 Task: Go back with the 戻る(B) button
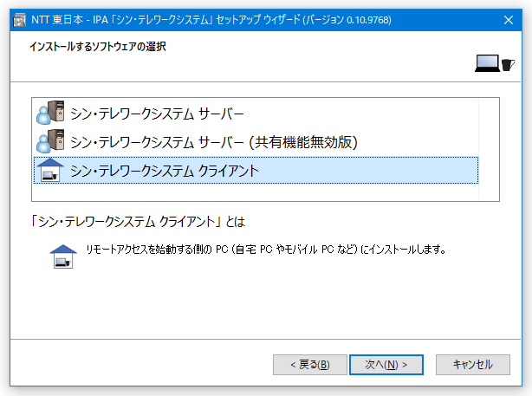click(x=310, y=365)
